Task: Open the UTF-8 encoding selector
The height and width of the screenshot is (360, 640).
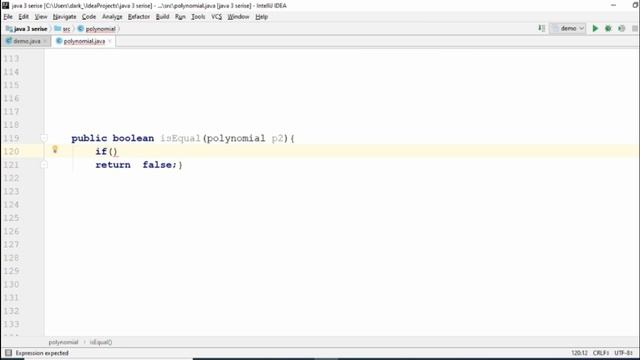Action: click(623, 353)
